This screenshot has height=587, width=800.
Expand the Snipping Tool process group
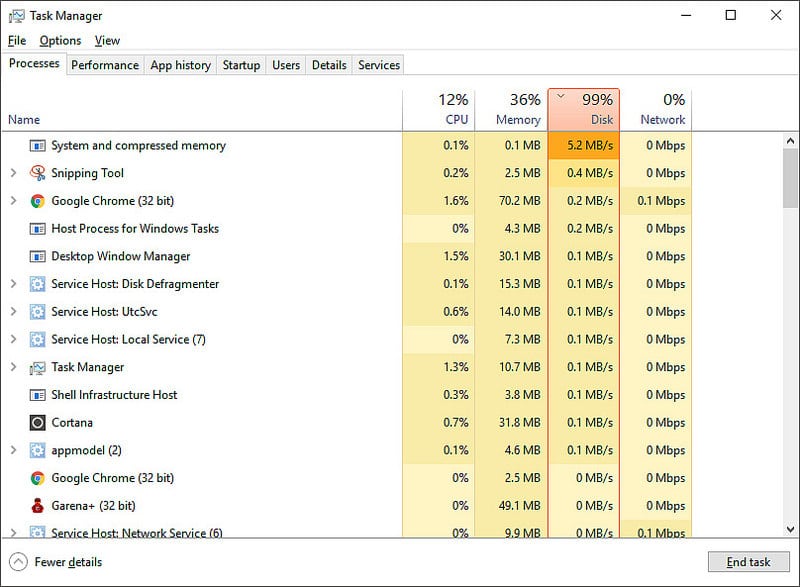pyautogui.click(x=14, y=173)
